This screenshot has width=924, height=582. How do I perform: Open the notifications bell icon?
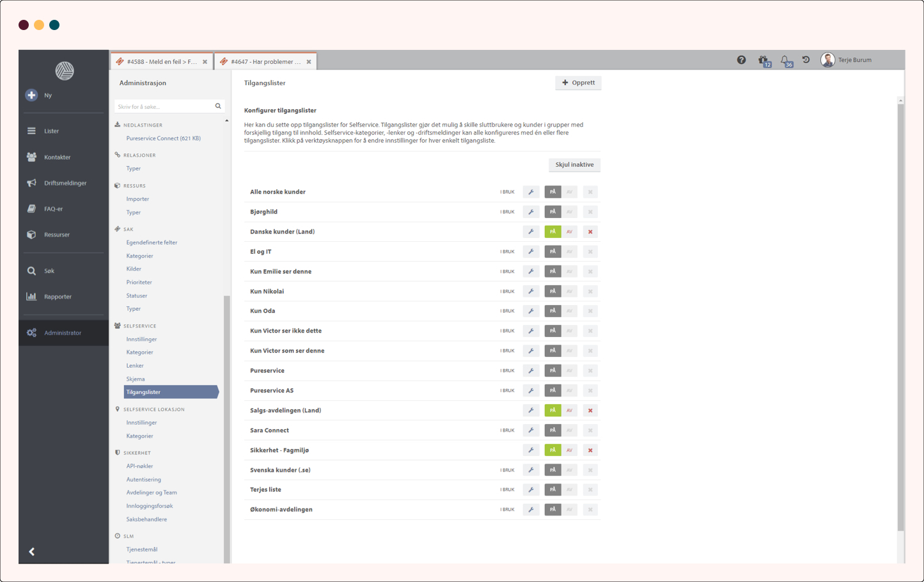click(x=785, y=60)
